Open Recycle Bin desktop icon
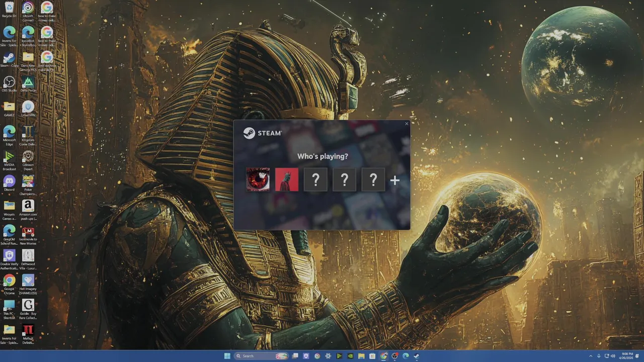Viewport: 644px width, 362px height. (9, 10)
